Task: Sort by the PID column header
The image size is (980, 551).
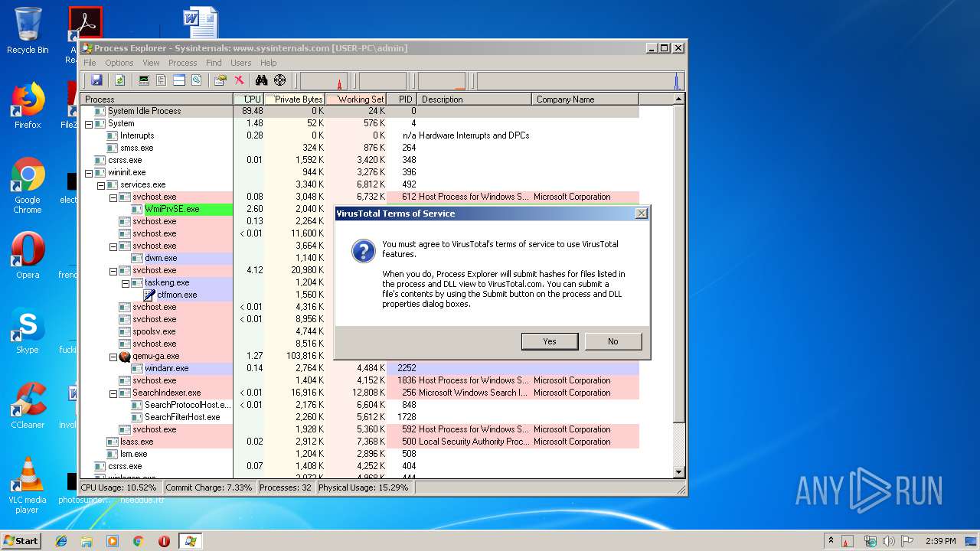Action: pos(402,99)
